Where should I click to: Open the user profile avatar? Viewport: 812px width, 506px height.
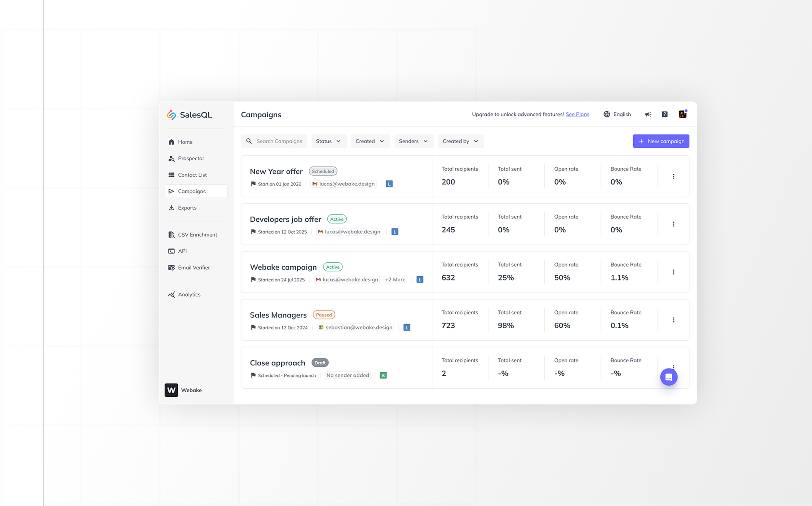click(x=683, y=115)
